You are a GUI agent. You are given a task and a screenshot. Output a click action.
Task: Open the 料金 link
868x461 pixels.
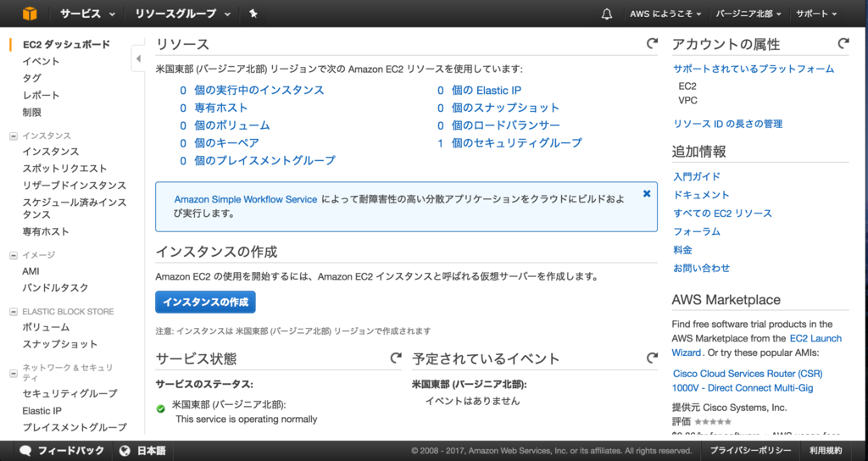tap(682, 250)
